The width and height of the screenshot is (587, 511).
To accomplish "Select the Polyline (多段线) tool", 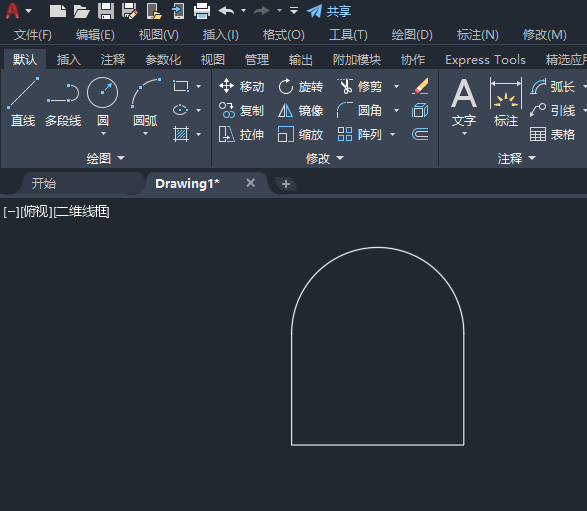I will [x=63, y=102].
